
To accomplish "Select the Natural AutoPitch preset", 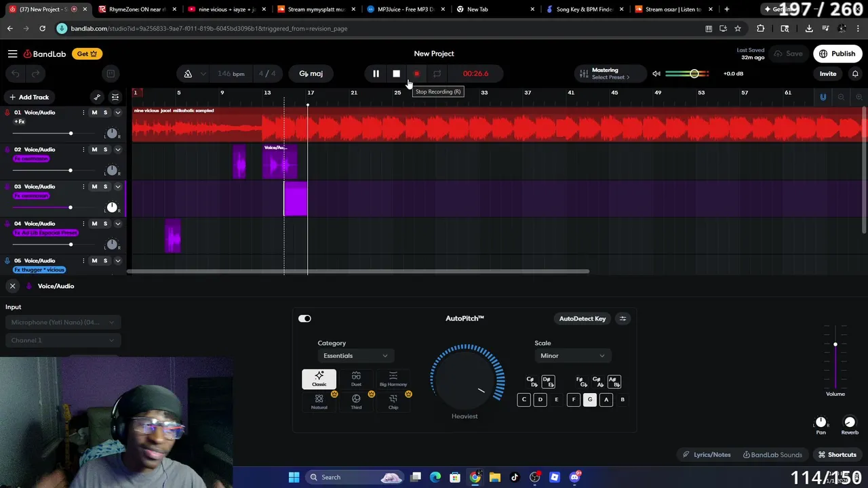I will (x=319, y=401).
